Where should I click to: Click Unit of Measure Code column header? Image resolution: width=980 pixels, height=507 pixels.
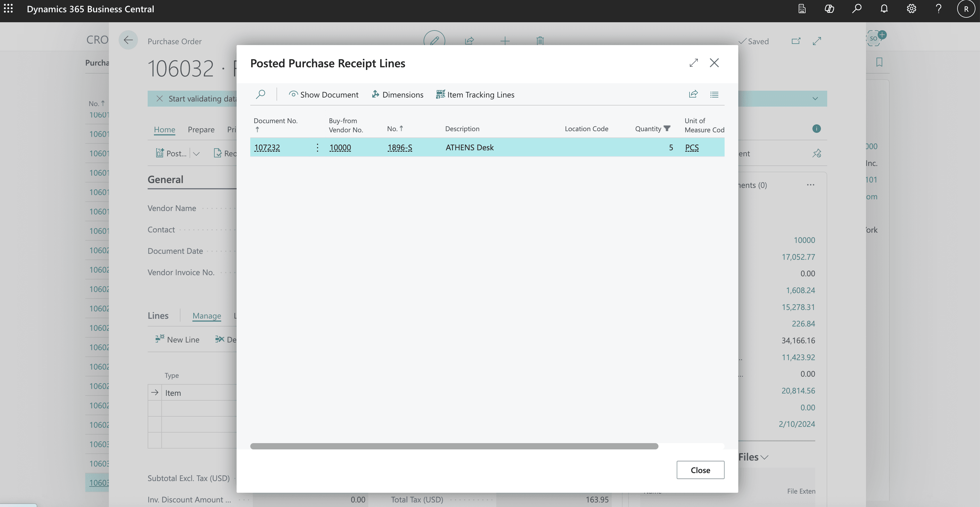[x=704, y=125]
